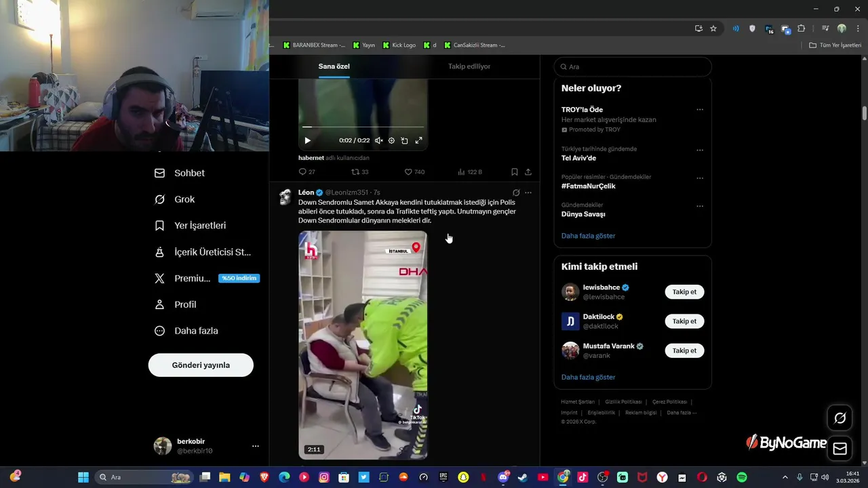
Task: Open Tüm Yer İşaretleri folder
Action: (x=835, y=45)
